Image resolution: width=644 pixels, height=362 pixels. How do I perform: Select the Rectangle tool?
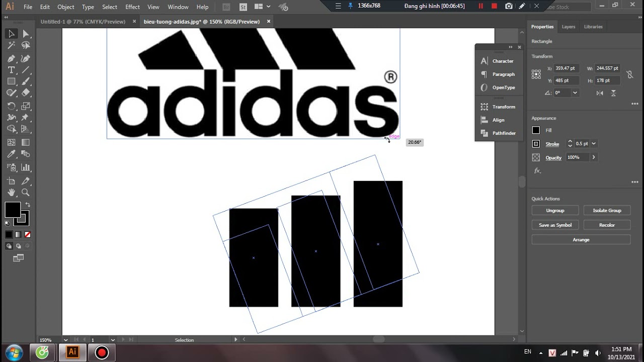[x=11, y=81]
